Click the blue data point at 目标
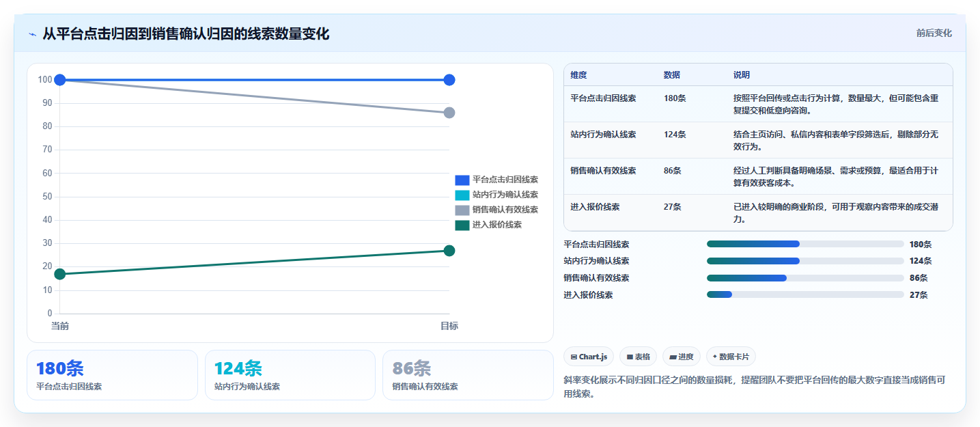The width and height of the screenshot is (980, 427). pyautogui.click(x=449, y=80)
